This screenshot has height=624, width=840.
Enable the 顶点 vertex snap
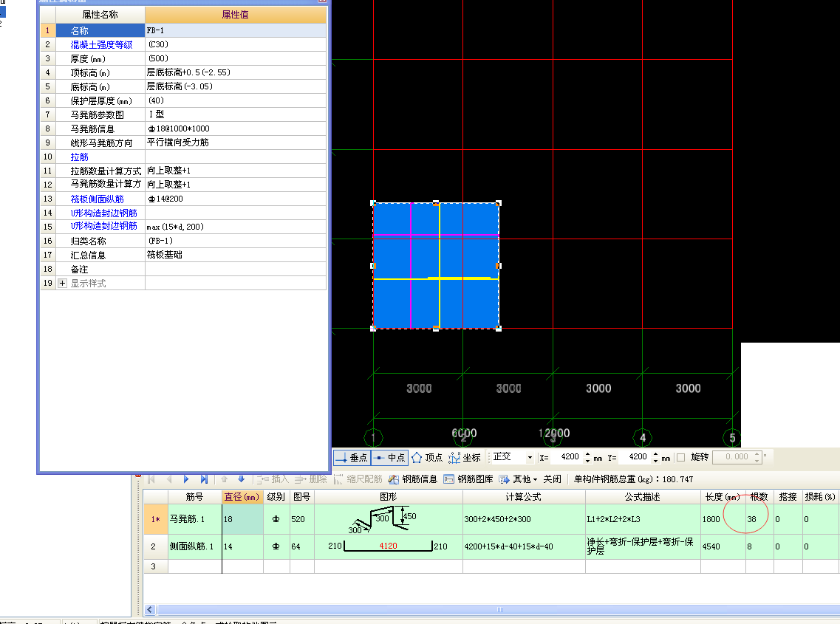pyautogui.click(x=427, y=457)
